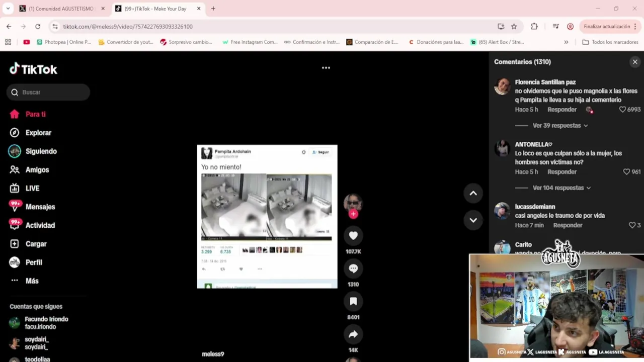This screenshot has width=644, height=362.
Task: Open Todos los marcadores folder
Action: click(x=610, y=42)
